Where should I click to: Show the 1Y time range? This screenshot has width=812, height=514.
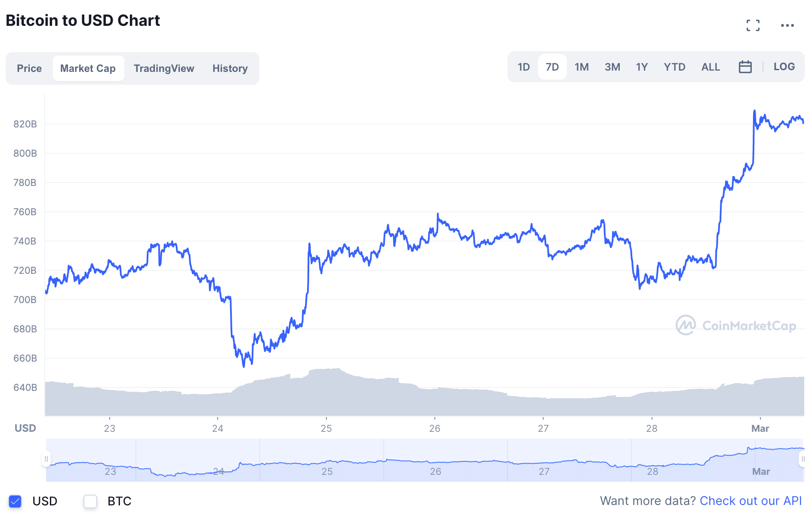click(x=642, y=67)
